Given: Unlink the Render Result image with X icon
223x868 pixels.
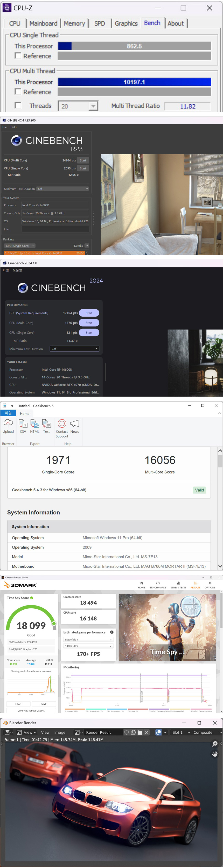Looking at the screenshot, I should (x=147, y=732).
